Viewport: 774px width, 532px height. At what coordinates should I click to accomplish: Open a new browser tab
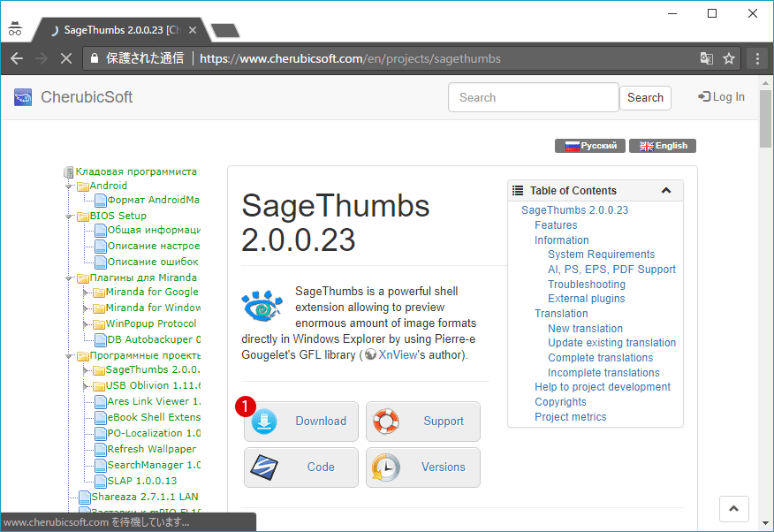[225, 31]
